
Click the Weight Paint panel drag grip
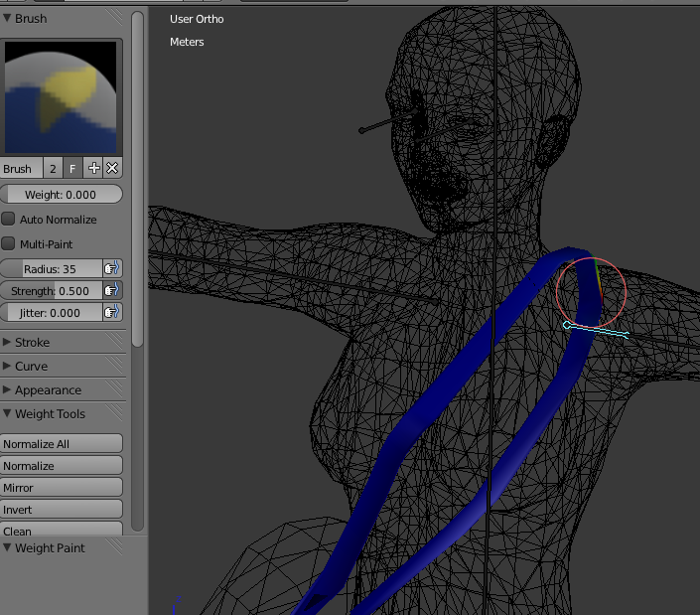coord(115,547)
